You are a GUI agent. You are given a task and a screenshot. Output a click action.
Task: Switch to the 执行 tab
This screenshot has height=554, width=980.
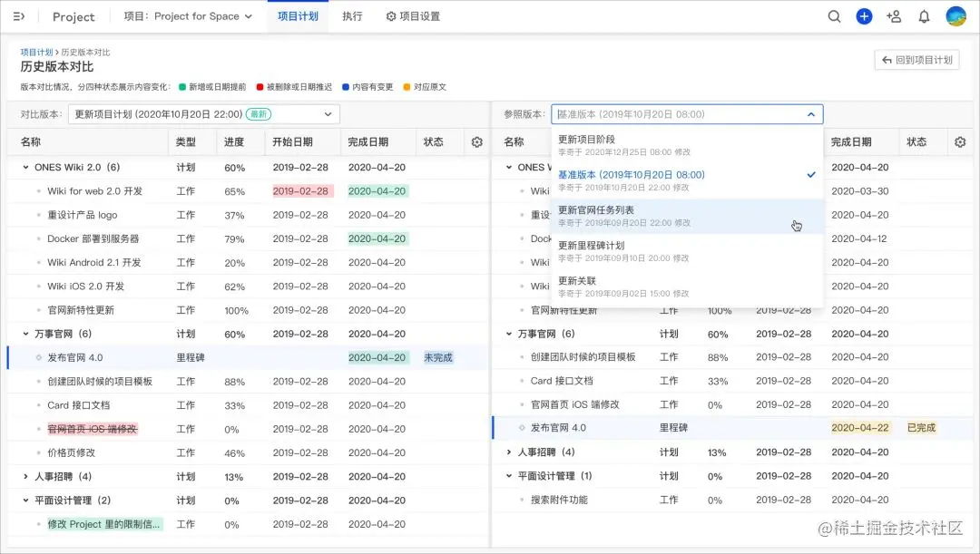(x=352, y=16)
